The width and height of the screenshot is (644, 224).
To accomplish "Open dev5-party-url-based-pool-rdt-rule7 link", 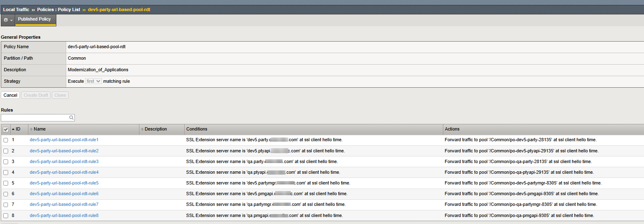I will click(64, 204).
